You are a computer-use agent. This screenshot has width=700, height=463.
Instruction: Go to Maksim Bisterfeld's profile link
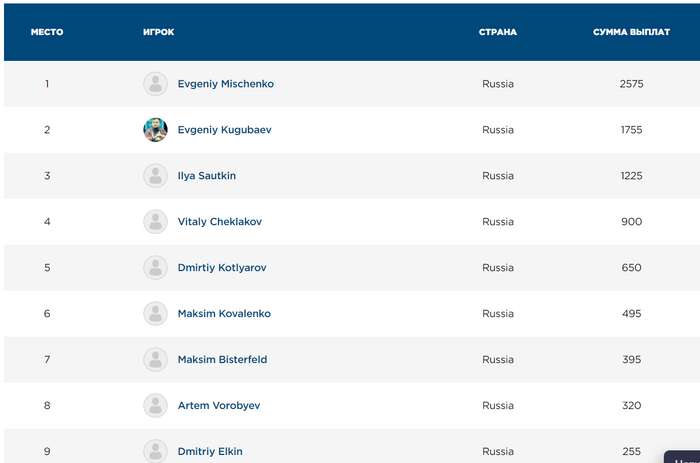click(222, 360)
